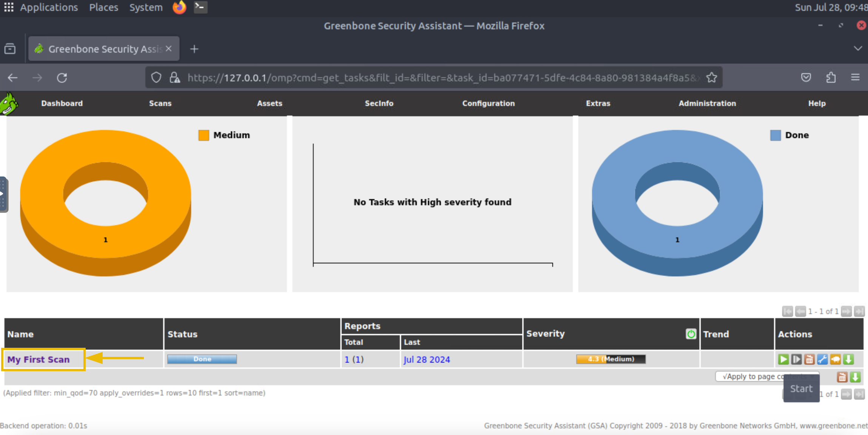Toggle severity overrides power icon

pos(691,334)
